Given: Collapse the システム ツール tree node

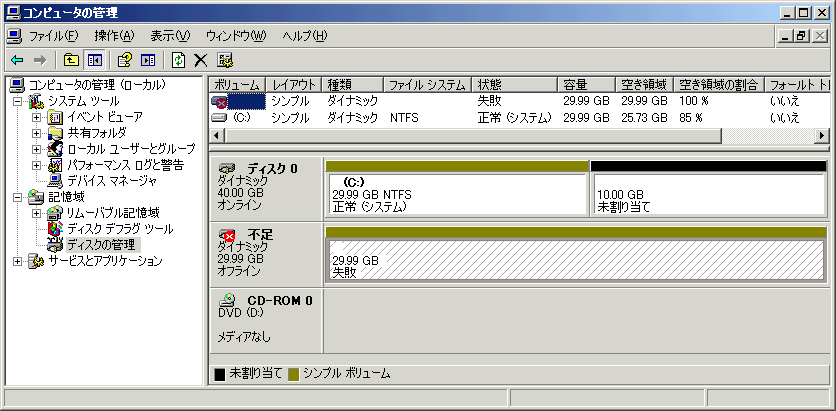Looking at the screenshot, I should [19, 101].
